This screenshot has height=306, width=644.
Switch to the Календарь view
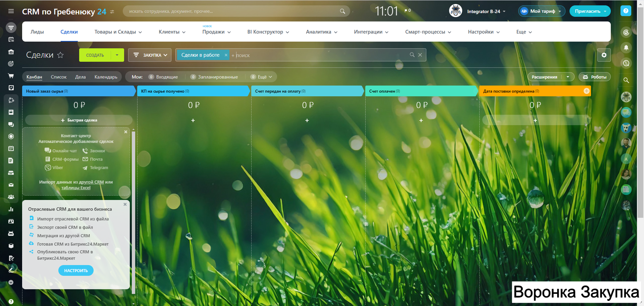click(x=106, y=77)
